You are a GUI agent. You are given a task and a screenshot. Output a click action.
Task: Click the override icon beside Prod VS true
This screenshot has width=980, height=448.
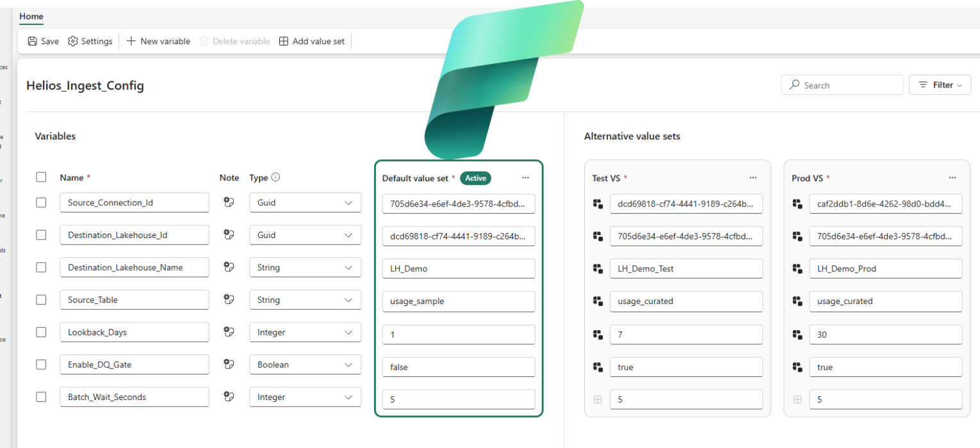pyautogui.click(x=797, y=367)
